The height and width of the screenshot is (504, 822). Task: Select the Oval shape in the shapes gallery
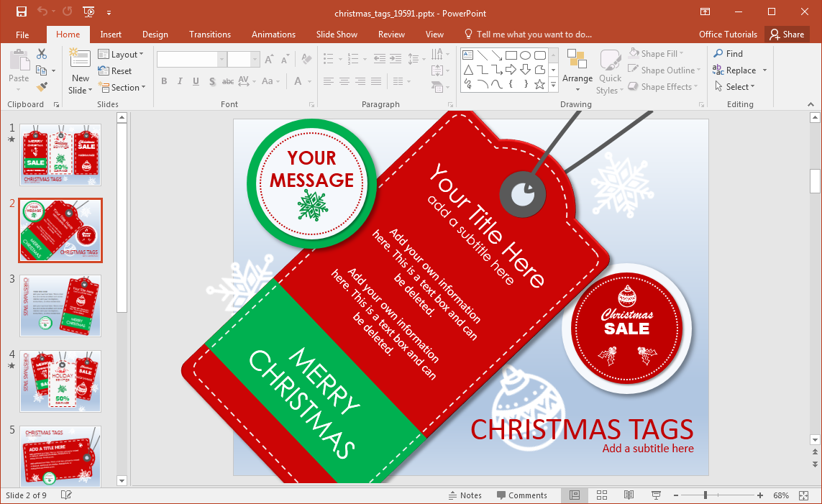coord(526,55)
